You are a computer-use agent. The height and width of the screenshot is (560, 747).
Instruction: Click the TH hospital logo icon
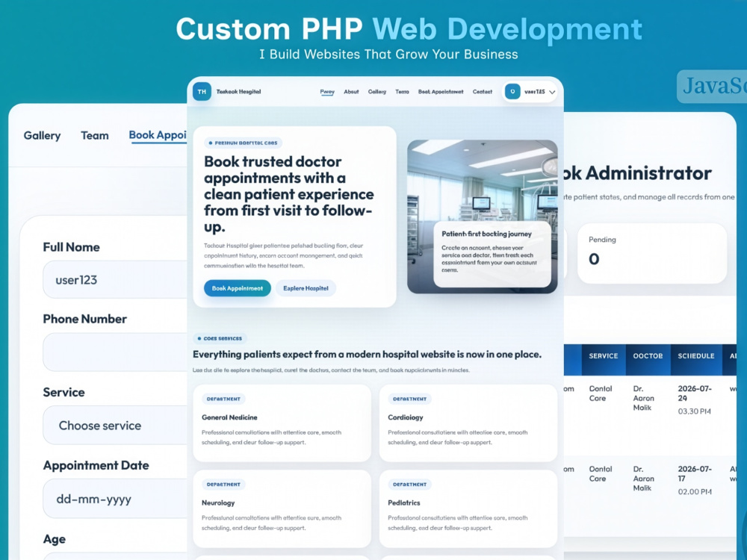pyautogui.click(x=202, y=91)
